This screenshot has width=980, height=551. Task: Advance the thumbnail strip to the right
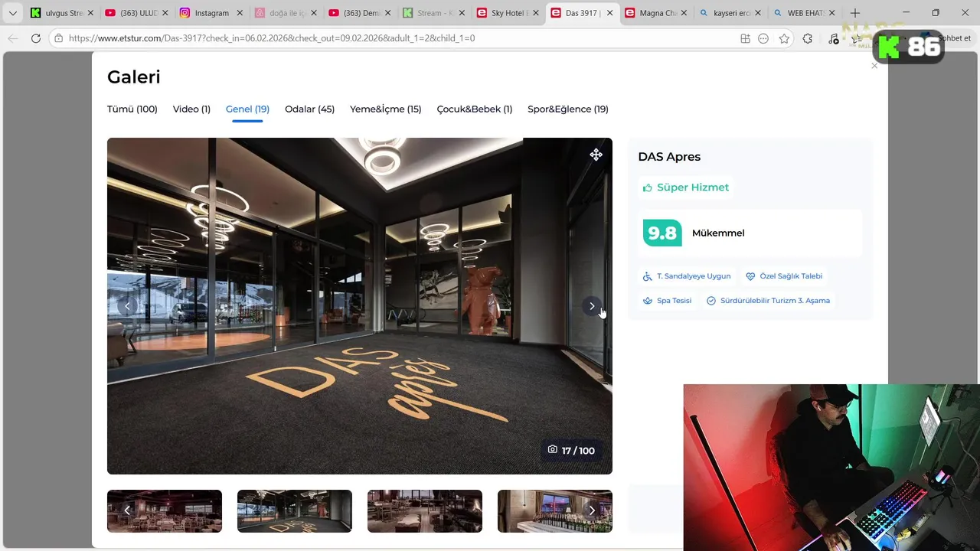pyautogui.click(x=591, y=510)
